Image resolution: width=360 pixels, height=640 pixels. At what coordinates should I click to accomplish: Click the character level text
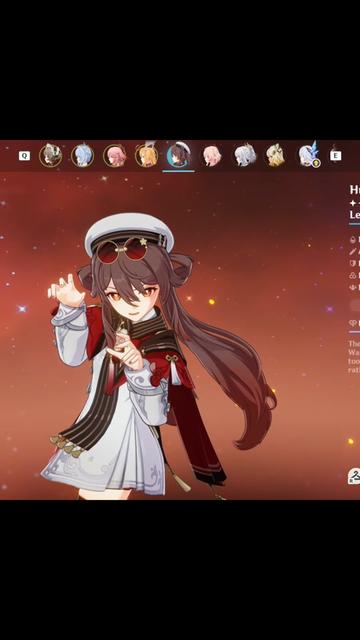click(355, 215)
